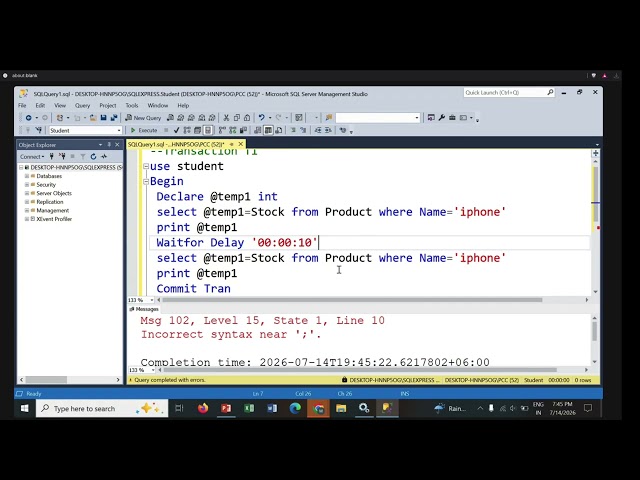Increase indent of selected lines

click(328, 130)
